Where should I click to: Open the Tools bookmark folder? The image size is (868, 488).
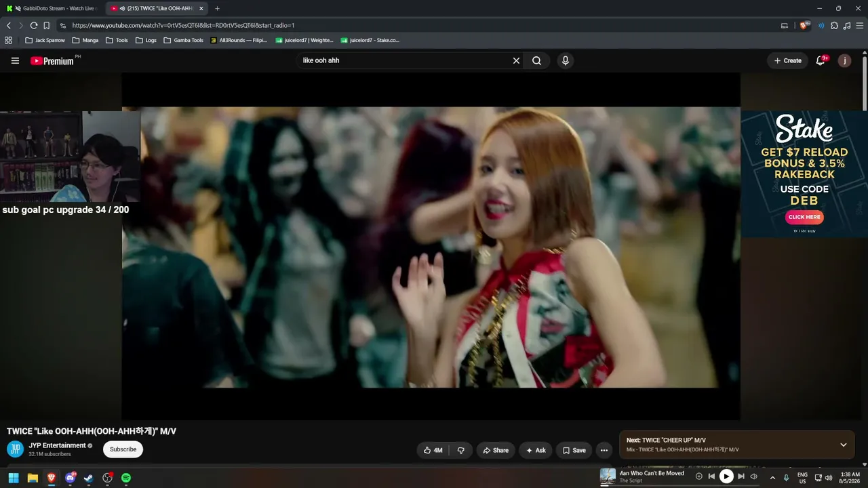tap(117, 40)
